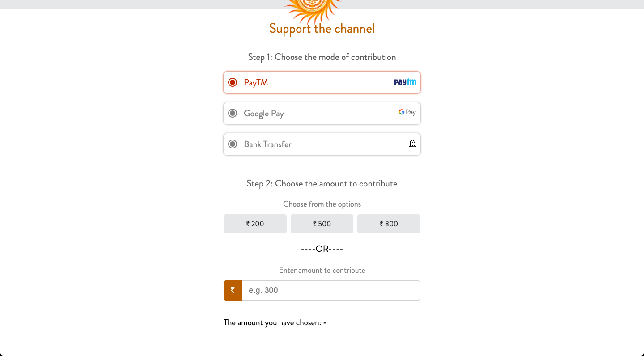Choose the ₹200 amount option
This screenshot has width=644, height=356.
pos(255,224)
